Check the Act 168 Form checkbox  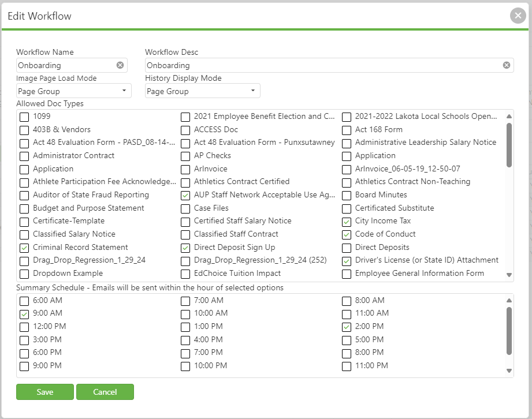347,130
